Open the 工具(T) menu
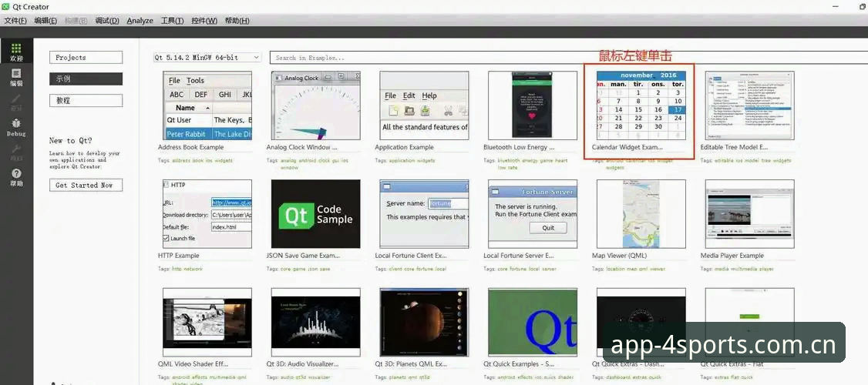 click(172, 21)
